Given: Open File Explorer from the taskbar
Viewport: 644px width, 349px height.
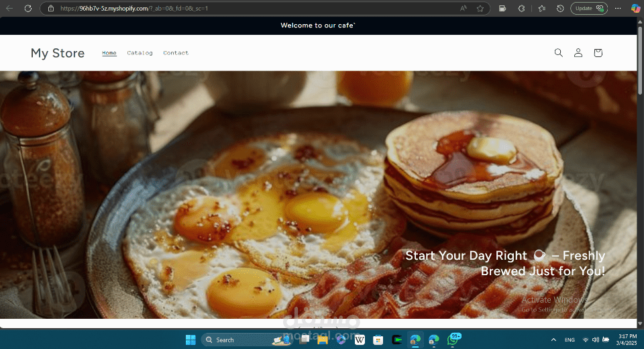Looking at the screenshot, I should (x=323, y=340).
